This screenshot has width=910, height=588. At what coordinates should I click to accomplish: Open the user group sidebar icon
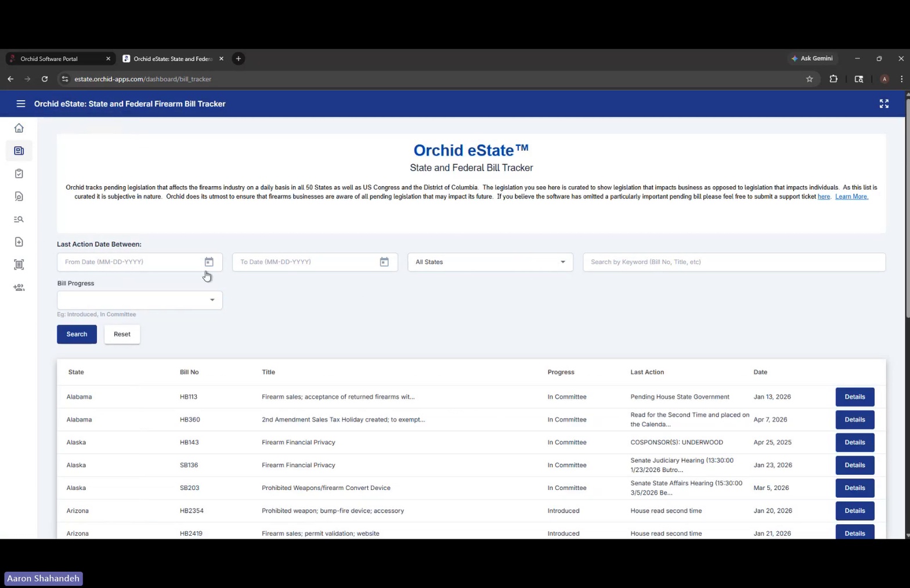click(19, 288)
